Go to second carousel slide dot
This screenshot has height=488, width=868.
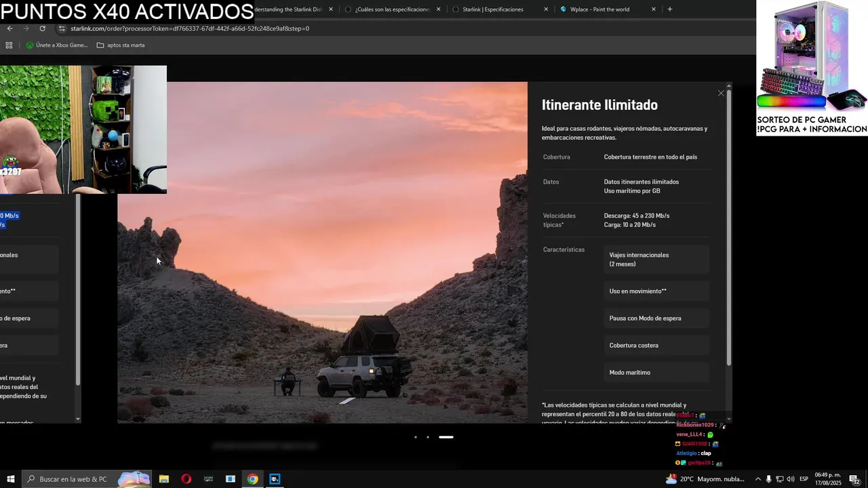pos(428,437)
